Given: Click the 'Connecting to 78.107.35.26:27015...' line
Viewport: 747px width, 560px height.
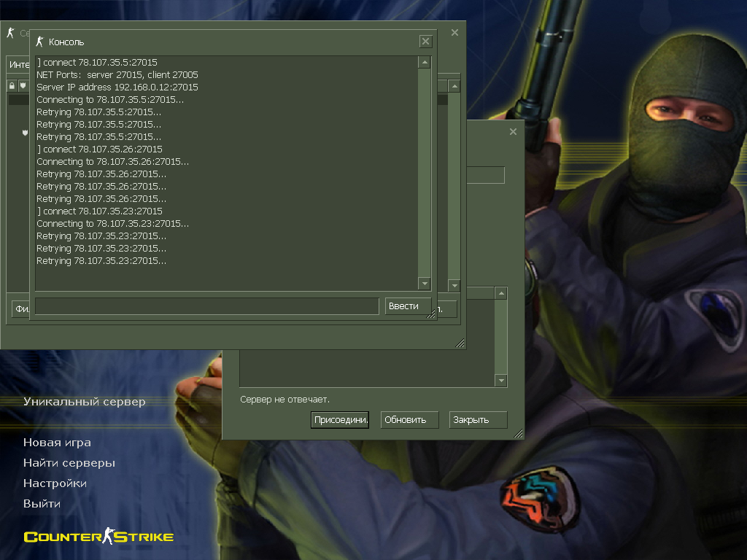Looking at the screenshot, I should click(113, 161).
